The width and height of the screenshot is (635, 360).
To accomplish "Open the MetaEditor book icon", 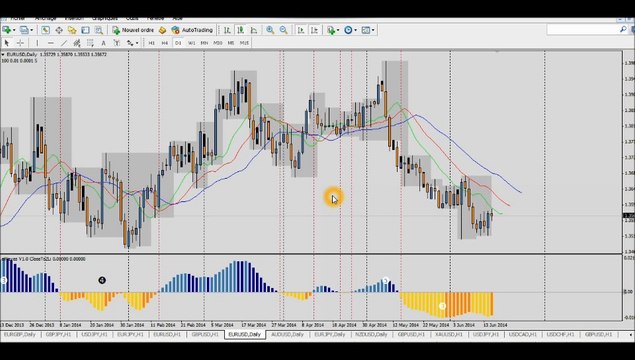I will [x=162, y=30].
